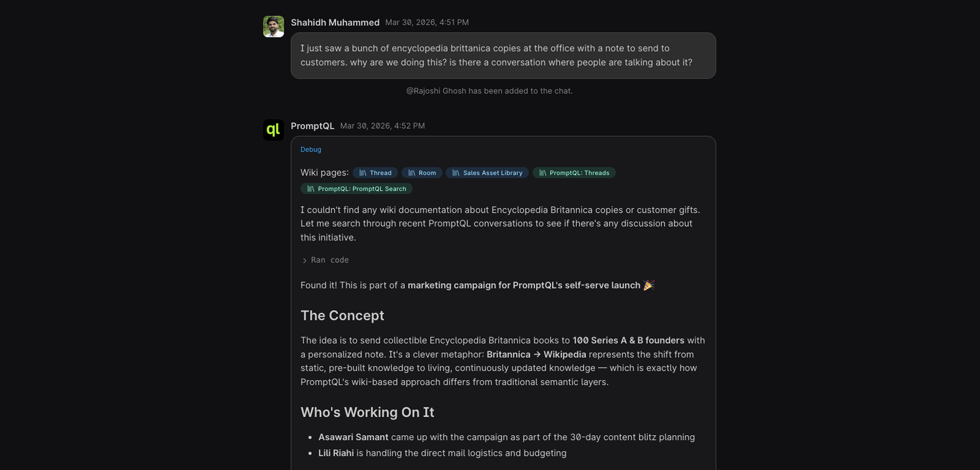Open the Sales Asset Library wiki chip
980x470 pixels.
[487, 173]
